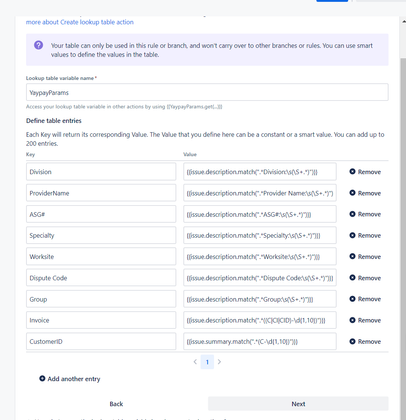Screen dimensions: 406x420
Task: Remove the Group entry
Action: pyautogui.click(x=365, y=299)
